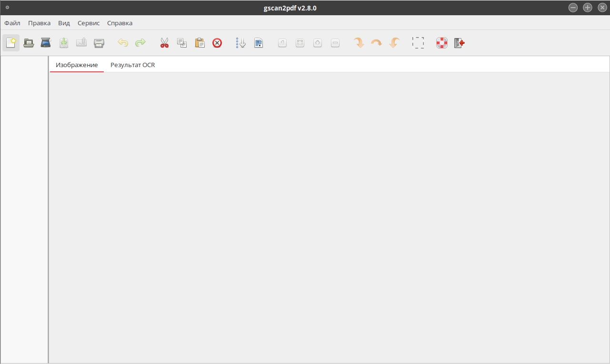Open help with the lifebuoy icon
Image resolution: width=610 pixels, height=364 pixels.
[x=442, y=43]
